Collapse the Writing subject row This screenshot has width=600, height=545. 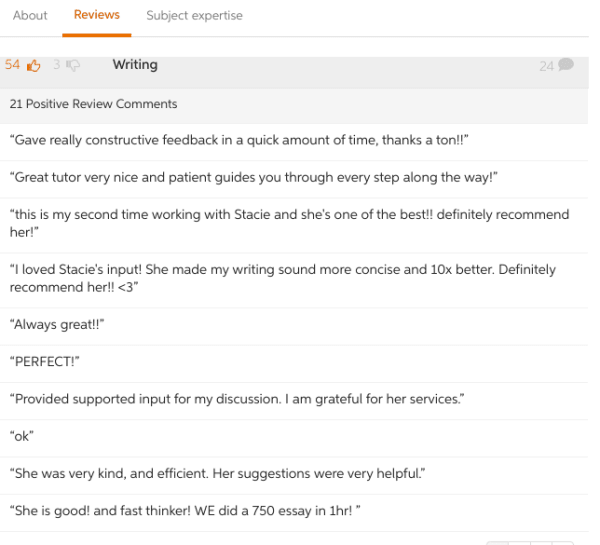(294, 73)
